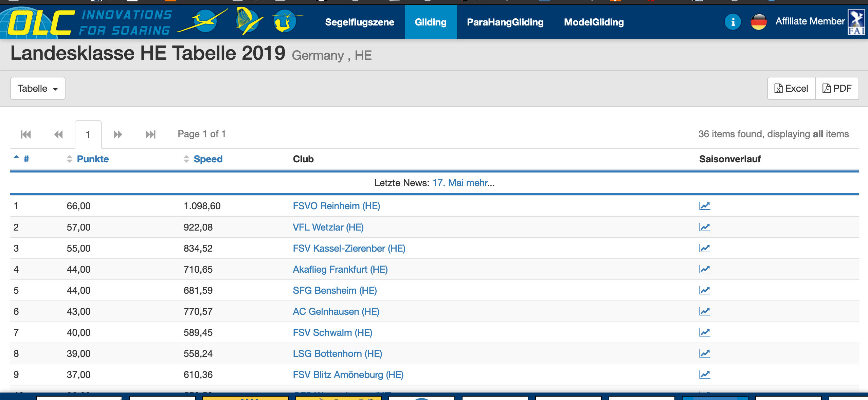
Task: Click the Affiliate Member label
Action: [810, 21]
